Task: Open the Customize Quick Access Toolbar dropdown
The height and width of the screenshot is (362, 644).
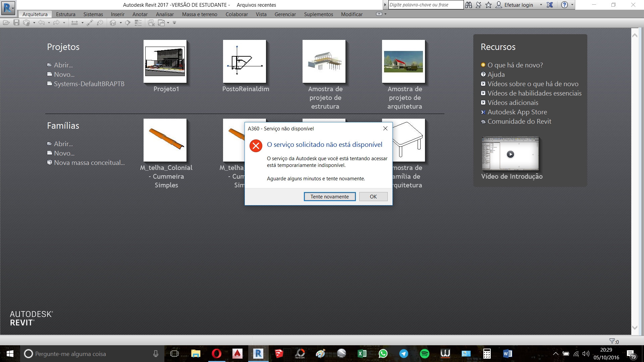Action: [x=174, y=23]
